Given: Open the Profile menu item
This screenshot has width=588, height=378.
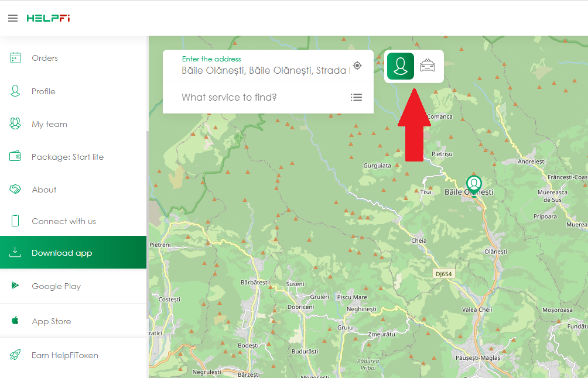Looking at the screenshot, I should point(43,91).
